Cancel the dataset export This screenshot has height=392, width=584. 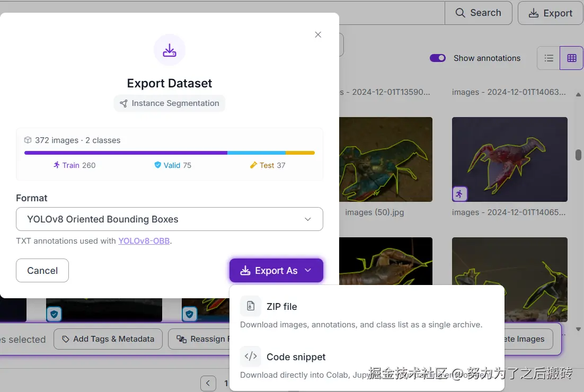42,270
